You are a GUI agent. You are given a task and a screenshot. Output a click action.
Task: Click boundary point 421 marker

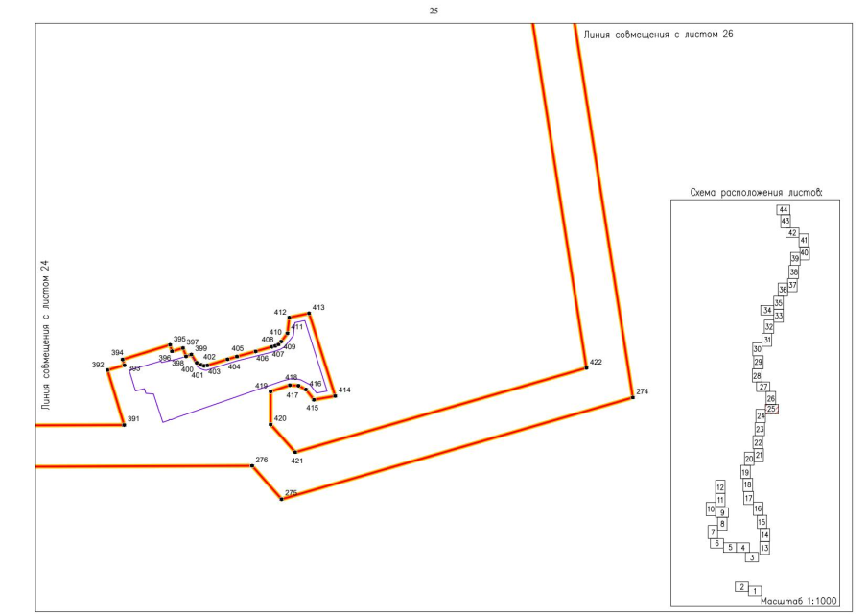(295, 452)
